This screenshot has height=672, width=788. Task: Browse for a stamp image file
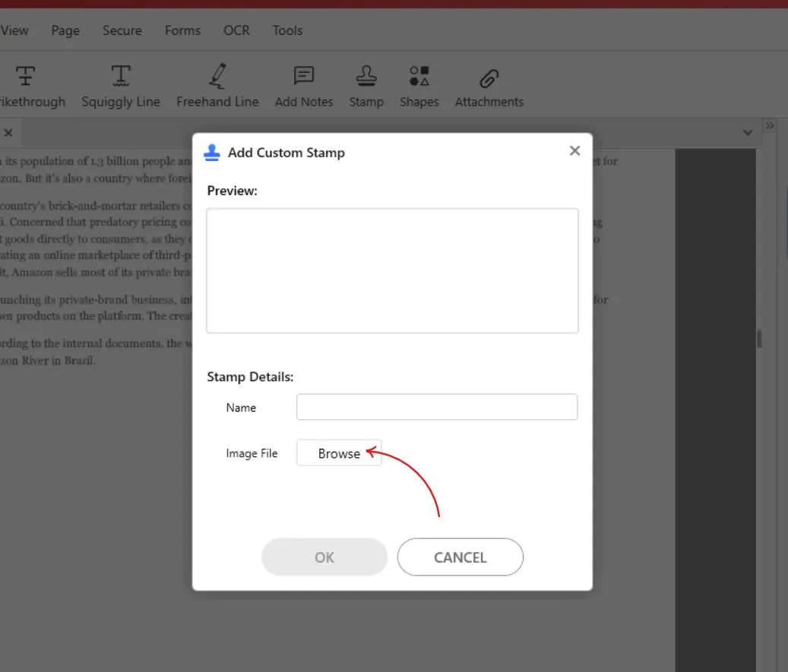point(339,453)
